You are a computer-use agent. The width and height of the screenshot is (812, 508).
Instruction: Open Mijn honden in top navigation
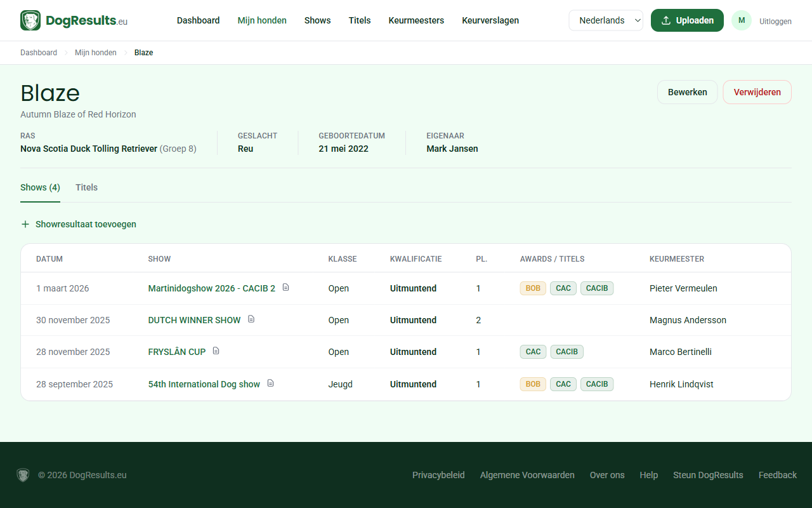[x=262, y=20]
